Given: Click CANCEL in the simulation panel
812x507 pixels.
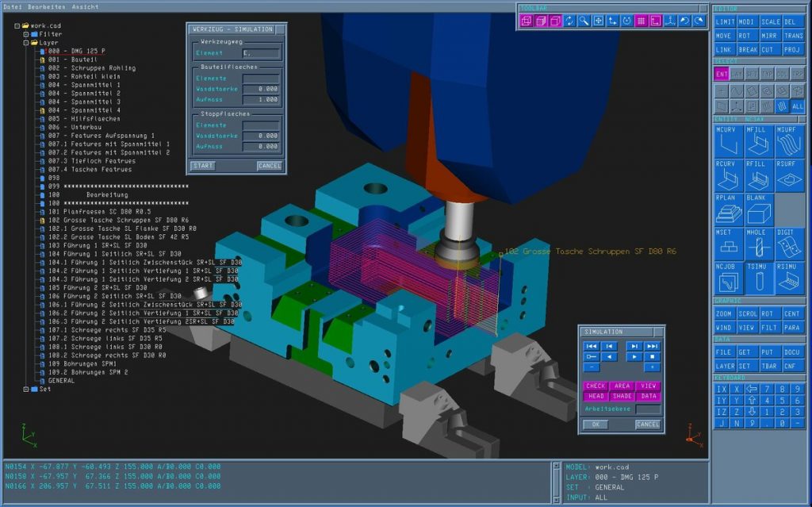Looking at the screenshot, I should pos(648,424).
